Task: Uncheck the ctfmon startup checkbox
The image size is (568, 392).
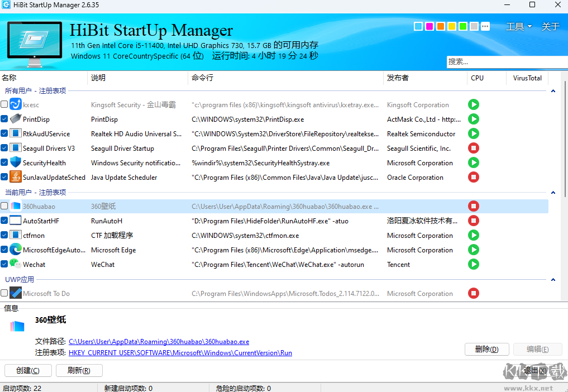Action: pos(4,235)
